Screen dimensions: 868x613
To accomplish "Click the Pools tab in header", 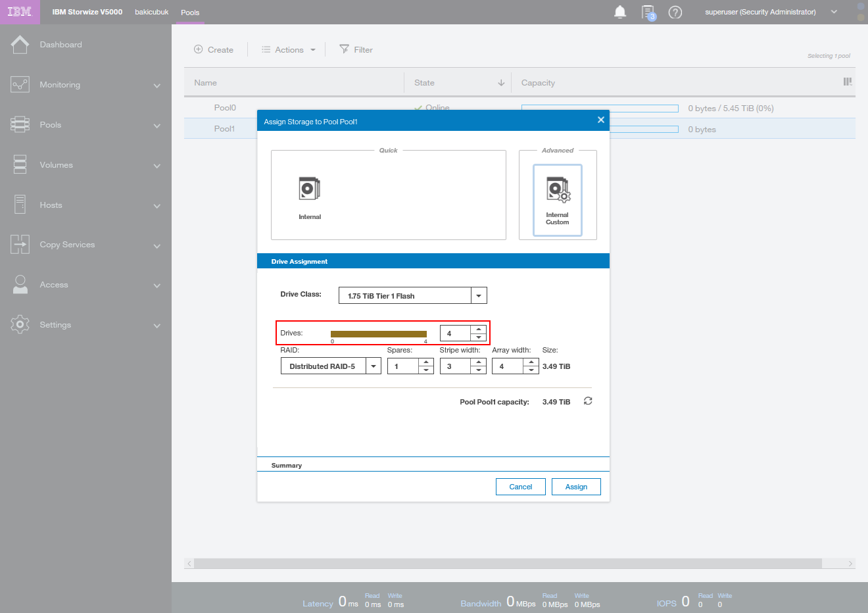I will pyautogui.click(x=190, y=12).
